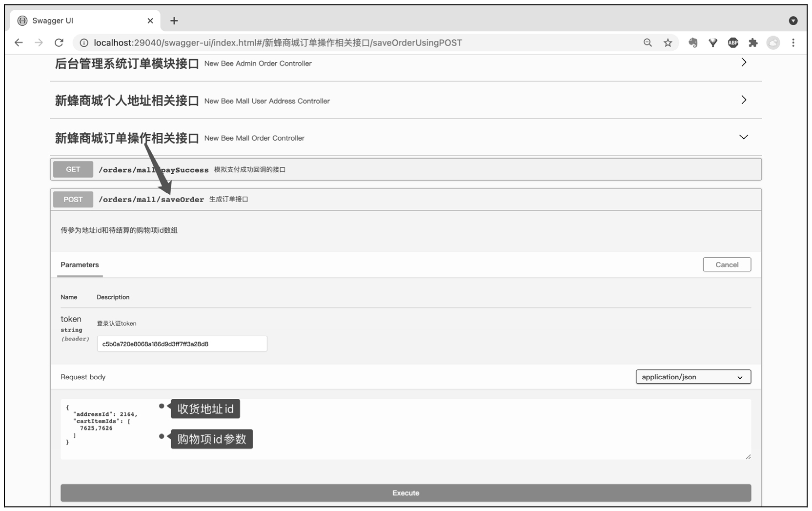The image size is (812, 511).
Task: Collapse the 新蜂商城订单操作相关接口 section chevron
Action: (x=744, y=137)
